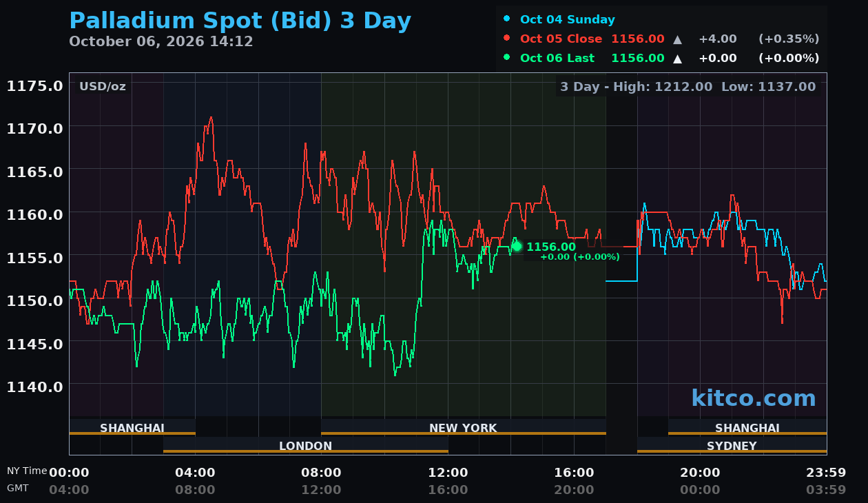Click the LONDON session bar

click(x=306, y=445)
